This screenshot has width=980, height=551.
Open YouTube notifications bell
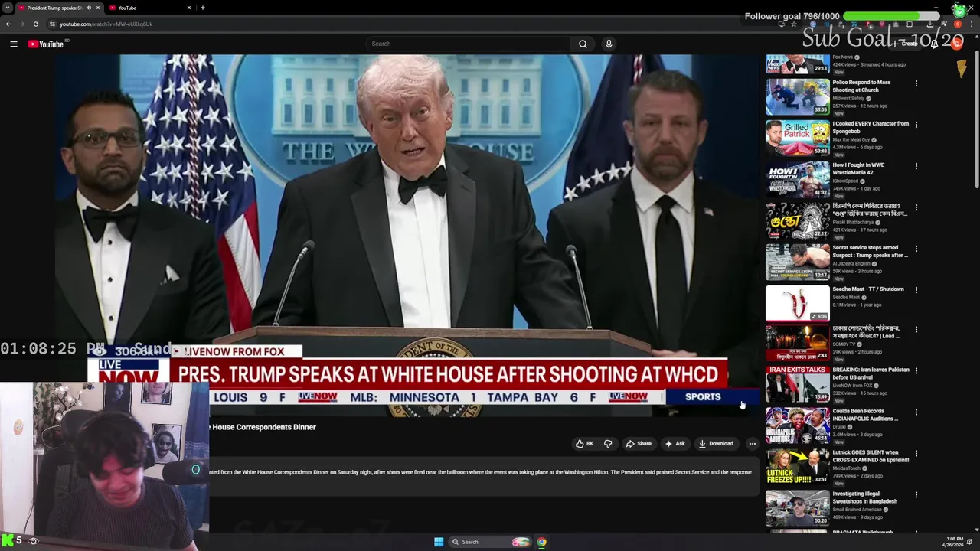tap(935, 44)
